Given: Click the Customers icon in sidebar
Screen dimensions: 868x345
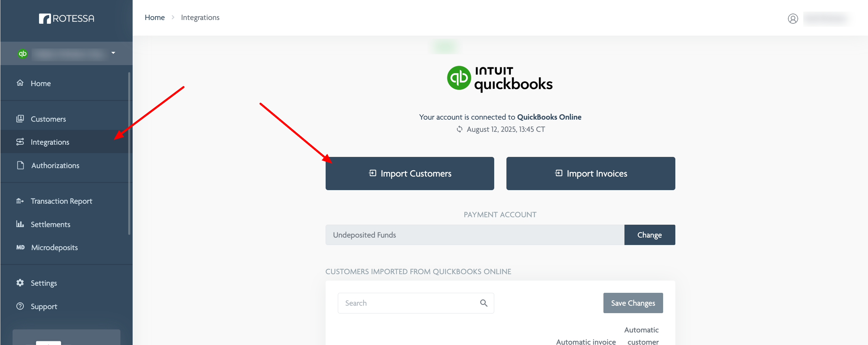Looking at the screenshot, I should click(20, 119).
